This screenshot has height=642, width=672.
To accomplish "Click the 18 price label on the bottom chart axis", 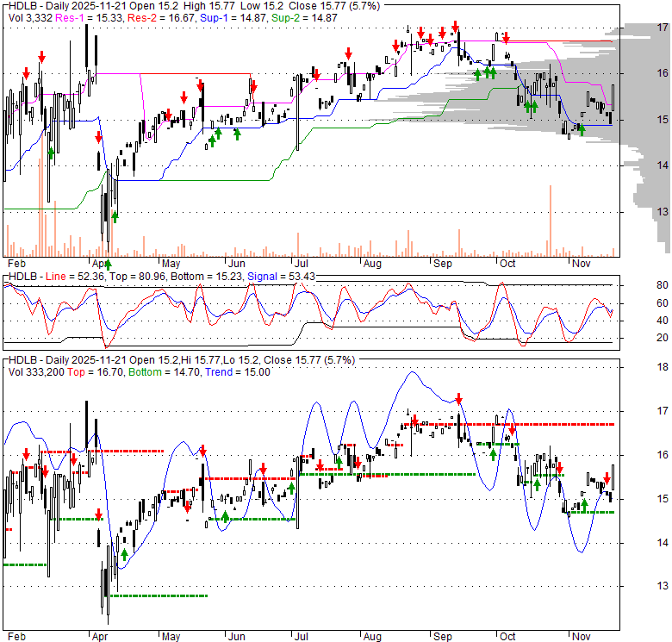I will pyautogui.click(x=663, y=367).
